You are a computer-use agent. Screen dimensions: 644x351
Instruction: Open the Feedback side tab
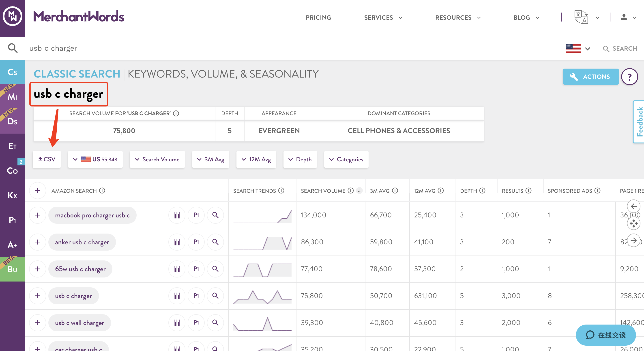638,122
